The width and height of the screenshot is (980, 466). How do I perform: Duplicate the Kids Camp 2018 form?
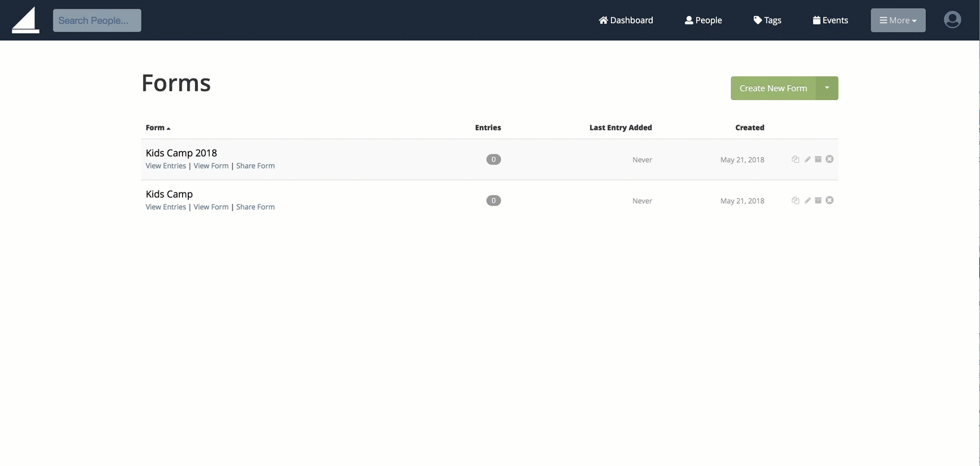pos(795,159)
